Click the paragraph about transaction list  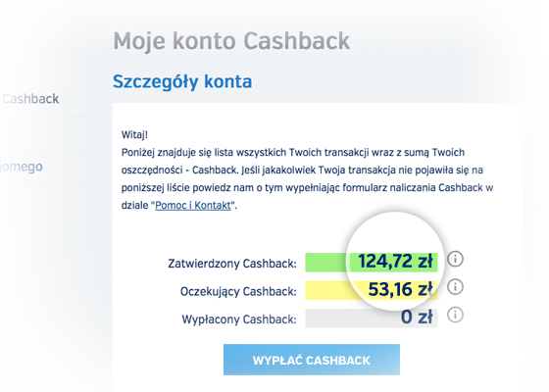307,178
